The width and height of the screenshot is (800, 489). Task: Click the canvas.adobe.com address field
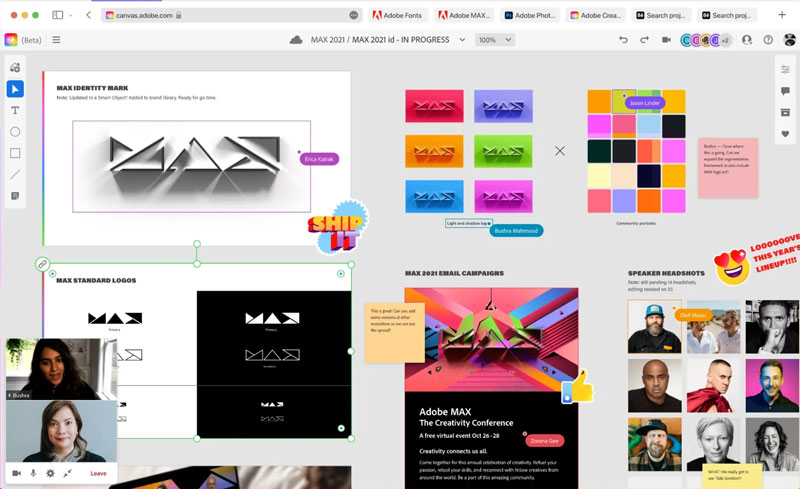tap(232, 15)
